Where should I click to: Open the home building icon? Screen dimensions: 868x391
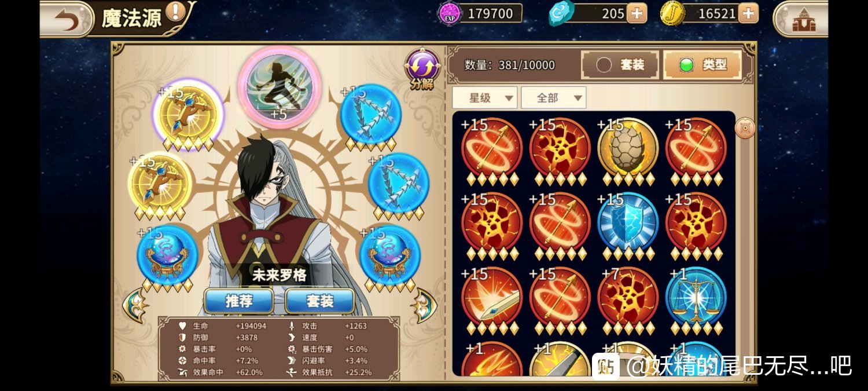click(x=803, y=19)
